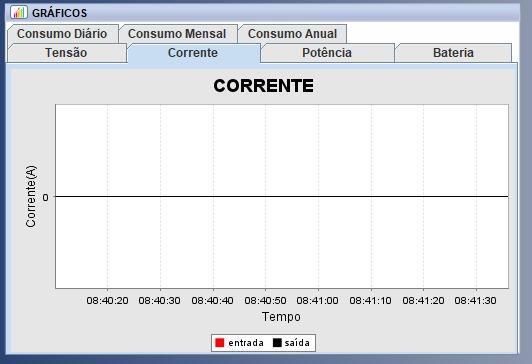Select the Consumo Anual tab
Viewport: 532px width, 364px height.
[x=292, y=34]
